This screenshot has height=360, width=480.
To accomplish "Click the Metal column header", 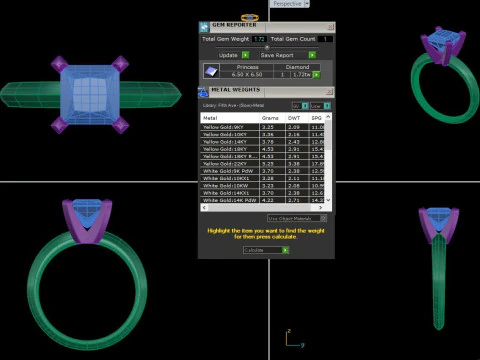I will [x=230, y=118].
